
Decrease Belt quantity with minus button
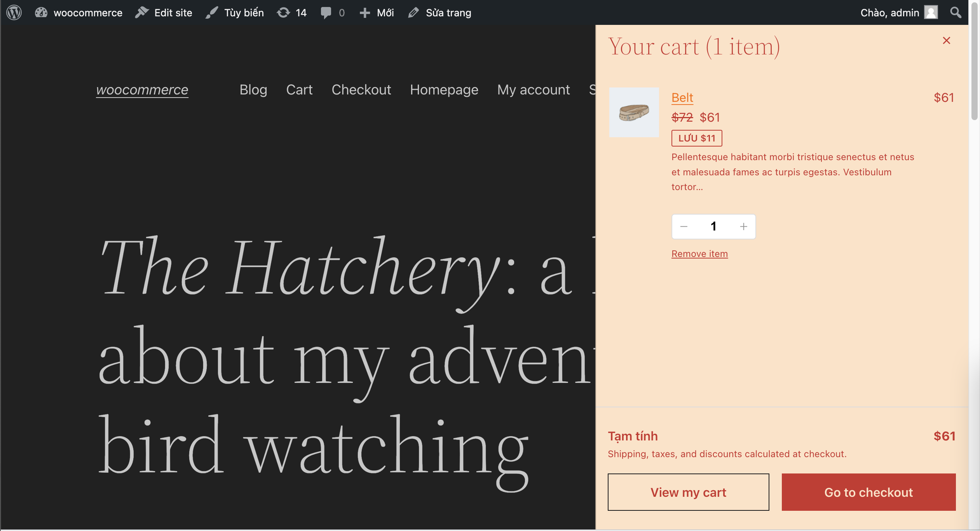click(x=684, y=227)
